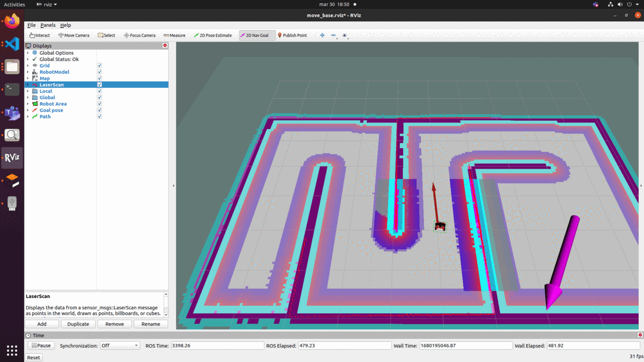644x362 pixels.
Task: Select the Focus Camera tool
Action: pyautogui.click(x=140, y=35)
